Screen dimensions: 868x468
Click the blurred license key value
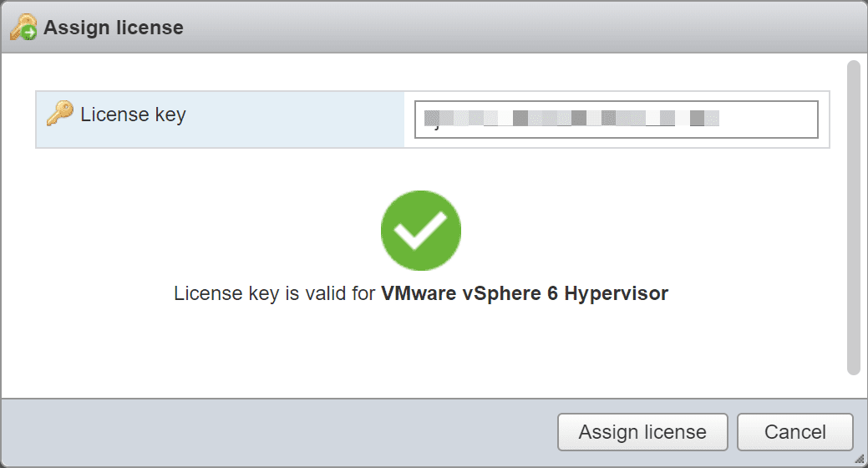(x=571, y=119)
